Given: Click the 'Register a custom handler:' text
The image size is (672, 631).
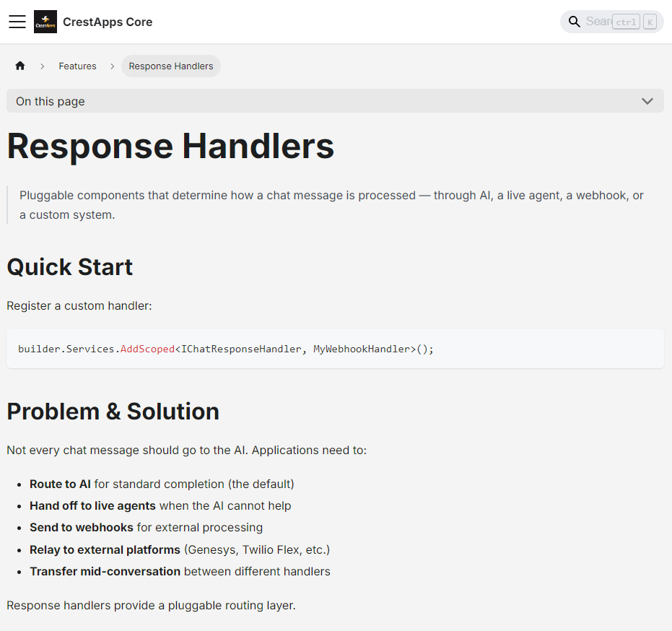Looking at the screenshot, I should pyautogui.click(x=79, y=305).
